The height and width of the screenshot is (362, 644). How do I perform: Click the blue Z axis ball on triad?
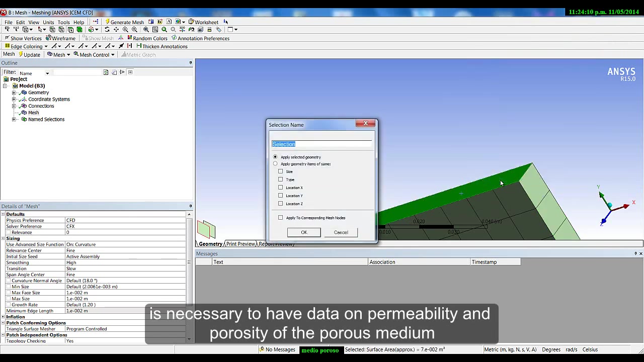(603, 221)
